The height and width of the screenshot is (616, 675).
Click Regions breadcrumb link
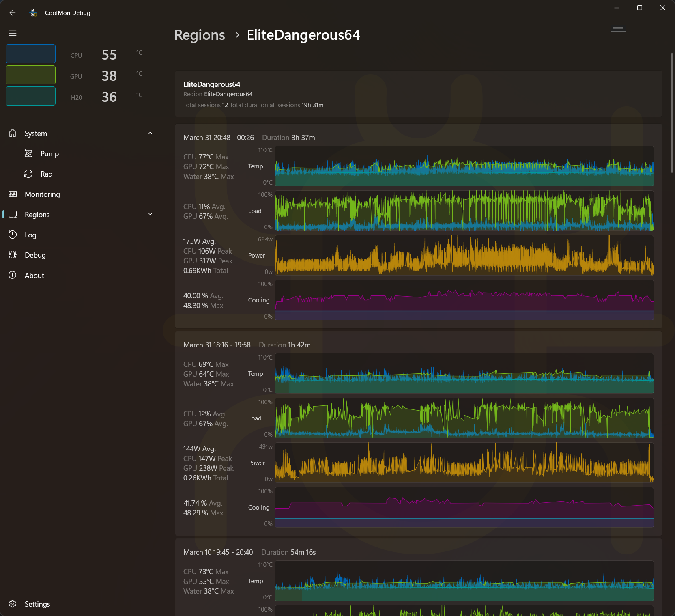tap(200, 35)
